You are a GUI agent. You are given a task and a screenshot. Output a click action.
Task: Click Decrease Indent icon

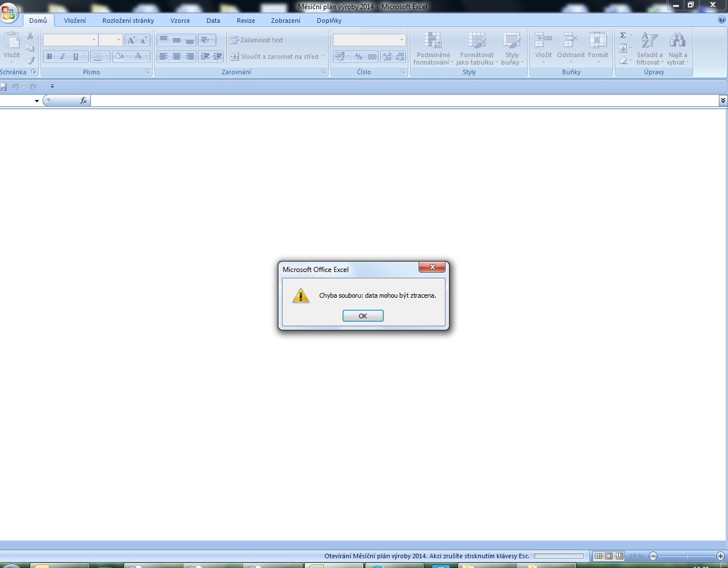[205, 57]
